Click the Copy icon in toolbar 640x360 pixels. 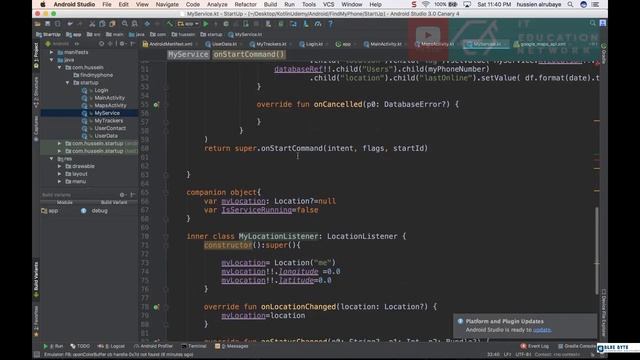pos(102,24)
